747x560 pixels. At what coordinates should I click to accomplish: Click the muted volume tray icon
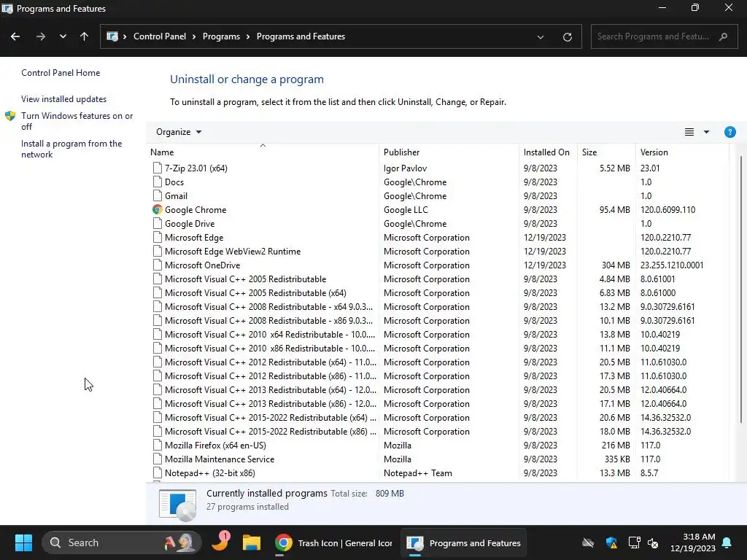[653, 542]
